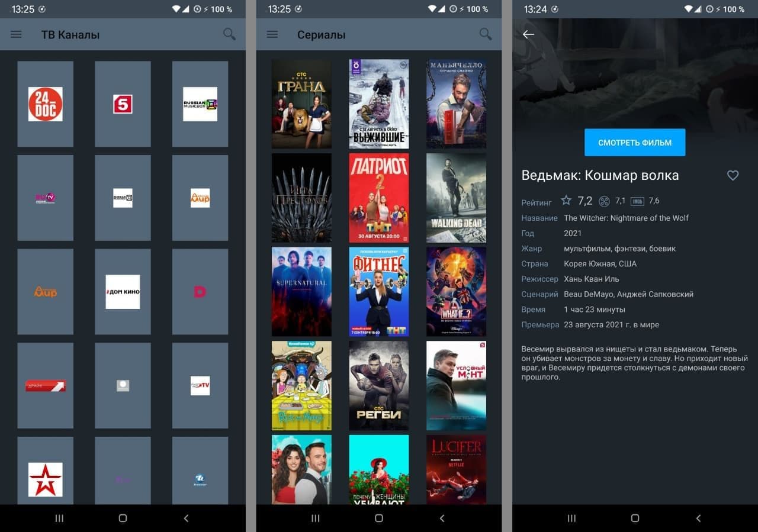Tap the IMDb rating badge beside 7,6
This screenshot has height=532, width=758.
click(x=637, y=201)
